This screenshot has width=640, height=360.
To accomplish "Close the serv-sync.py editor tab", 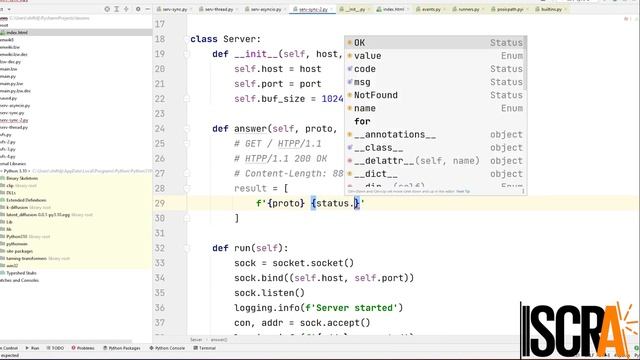I will pos(191,9).
